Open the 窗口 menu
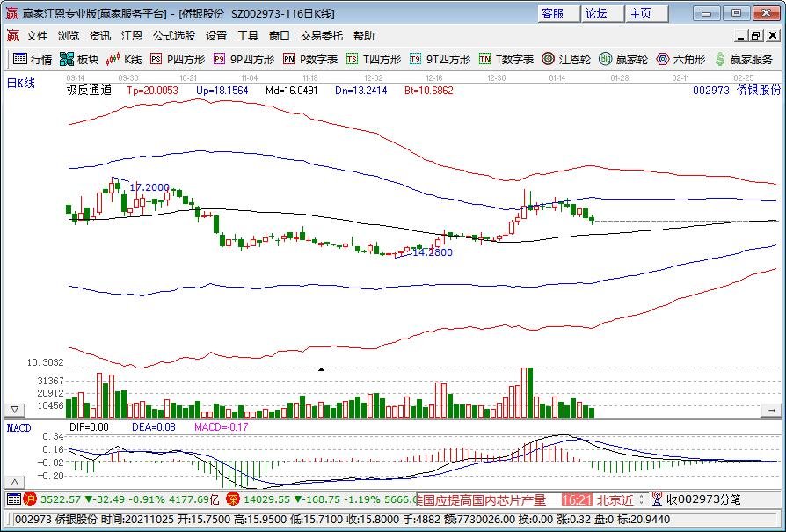786x532 pixels. click(x=280, y=35)
